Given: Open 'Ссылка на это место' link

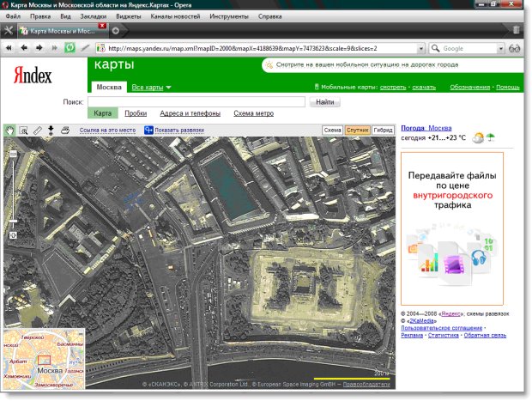Looking at the screenshot, I should [107, 130].
